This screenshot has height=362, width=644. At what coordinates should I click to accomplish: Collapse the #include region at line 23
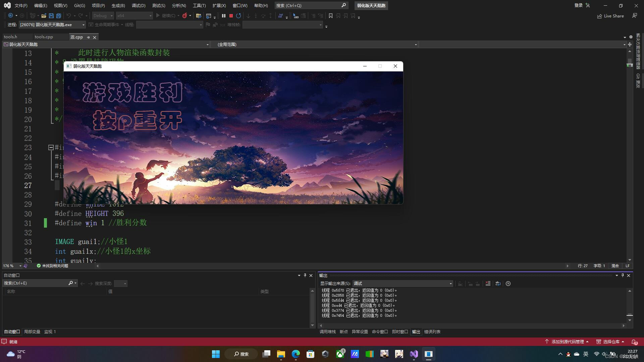(51, 147)
